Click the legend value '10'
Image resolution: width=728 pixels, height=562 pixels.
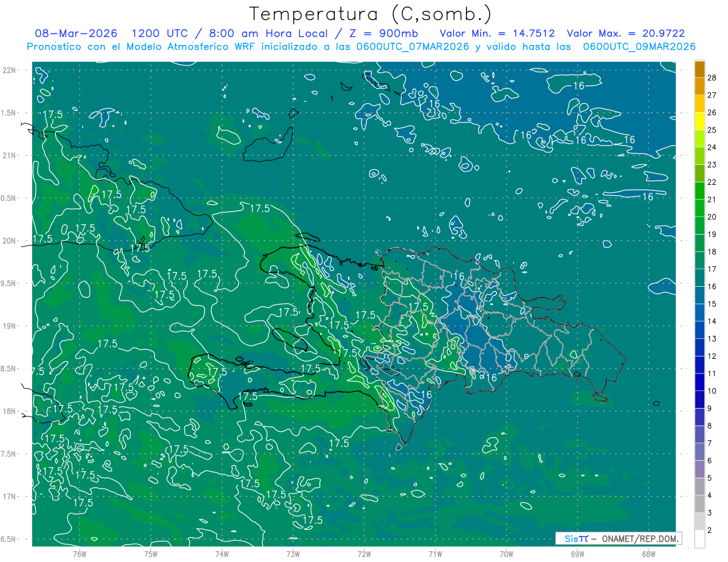(x=712, y=391)
